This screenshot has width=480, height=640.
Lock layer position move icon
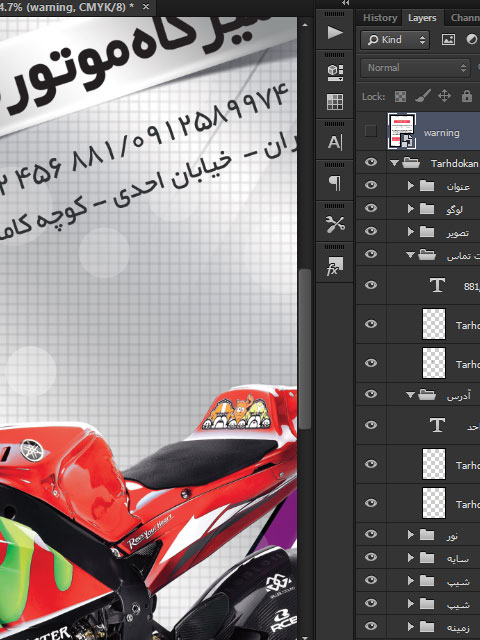tap(444, 96)
